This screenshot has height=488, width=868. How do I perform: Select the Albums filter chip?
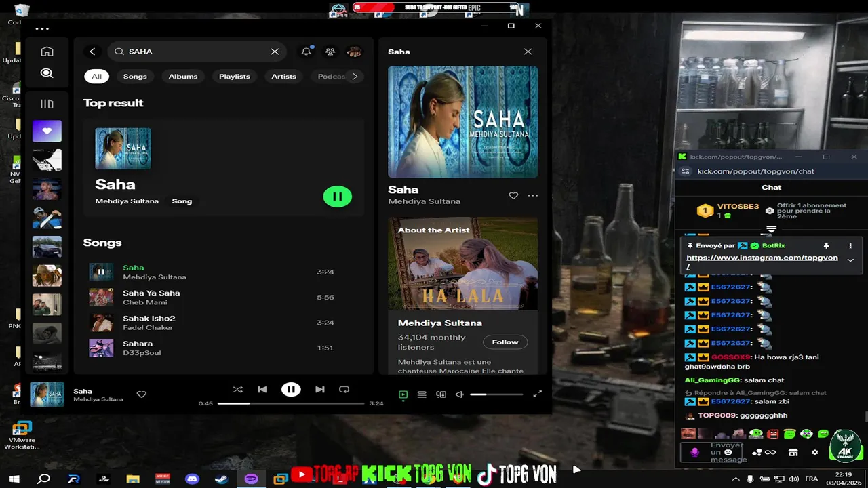[x=183, y=77]
